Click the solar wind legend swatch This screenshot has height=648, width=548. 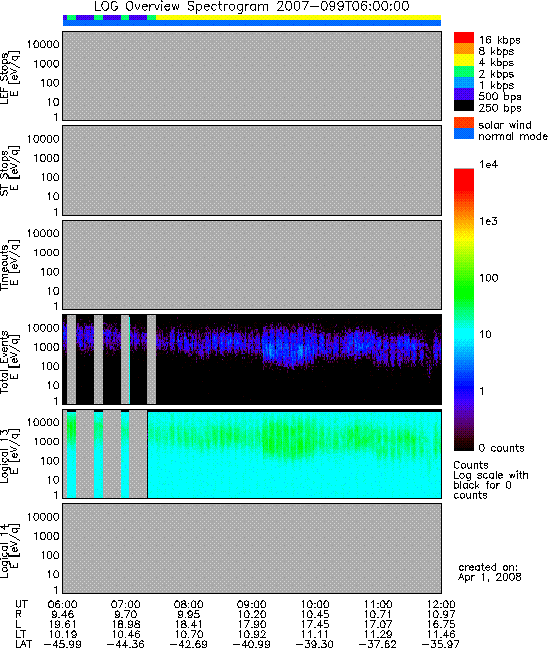coord(464,123)
